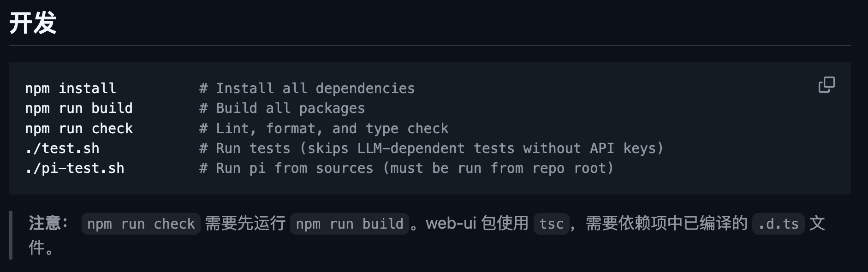Click the tsc inline code span
868x272 pixels.
coord(552,224)
